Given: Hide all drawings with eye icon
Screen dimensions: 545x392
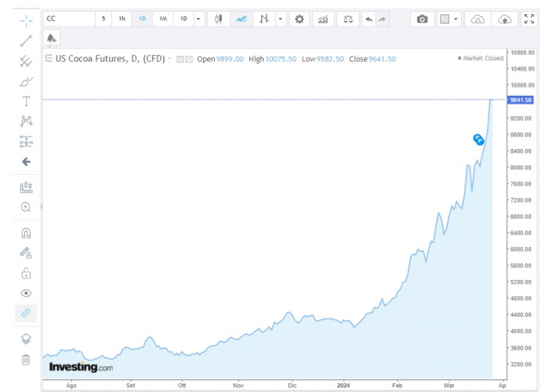Looking at the screenshot, I should coord(26,293).
